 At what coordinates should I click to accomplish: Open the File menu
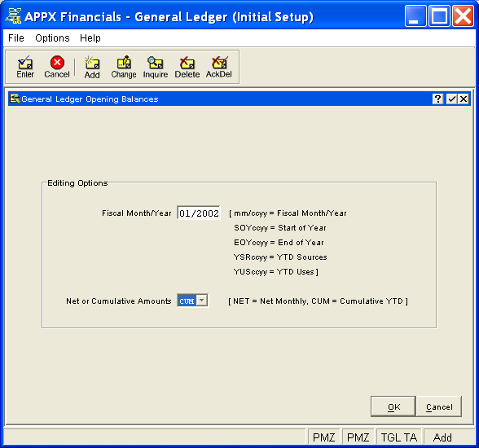tap(16, 38)
